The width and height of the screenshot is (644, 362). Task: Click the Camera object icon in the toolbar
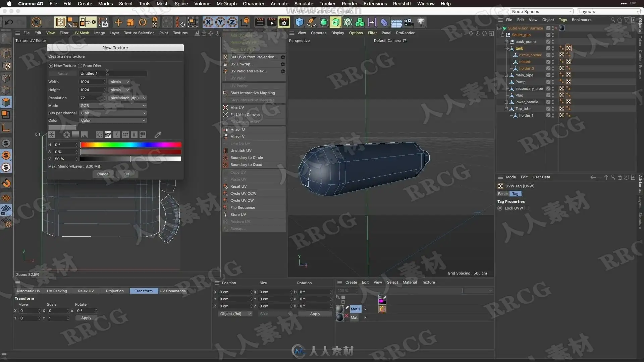(x=408, y=22)
